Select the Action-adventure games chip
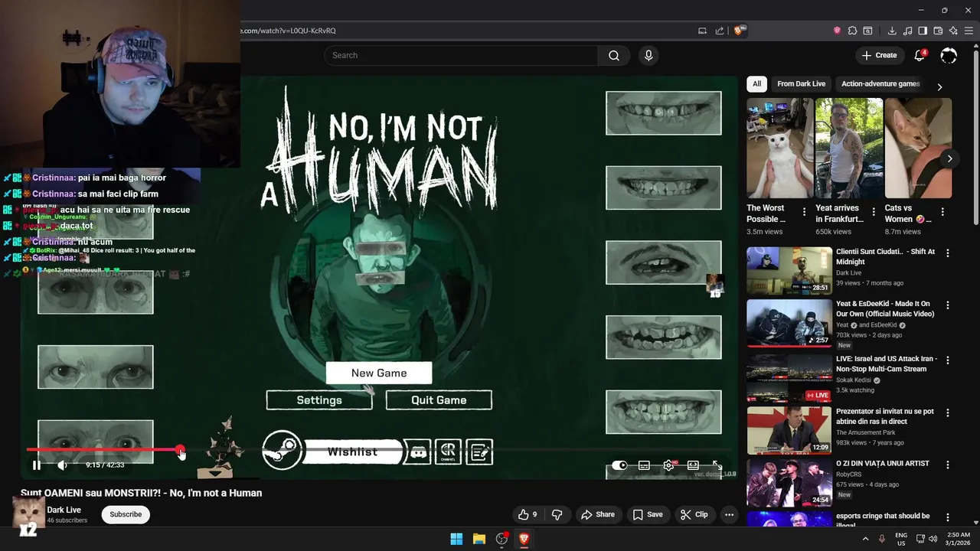The width and height of the screenshot is (980, 551). [880, 83]
